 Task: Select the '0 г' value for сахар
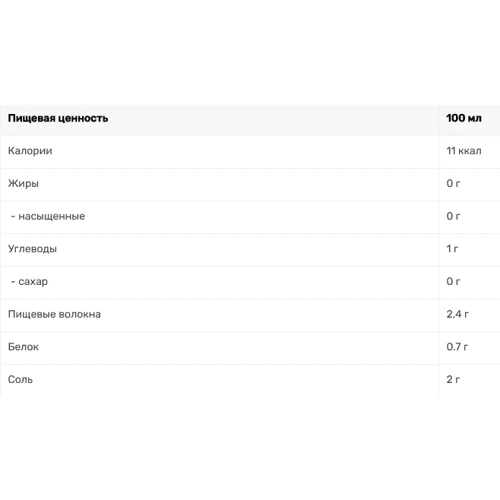[453, 281]
